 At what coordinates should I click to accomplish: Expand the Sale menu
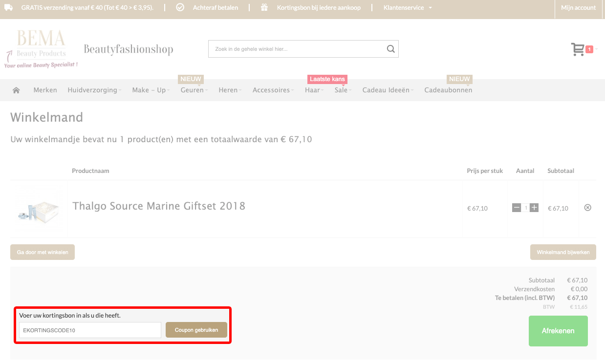pos(343,90)
